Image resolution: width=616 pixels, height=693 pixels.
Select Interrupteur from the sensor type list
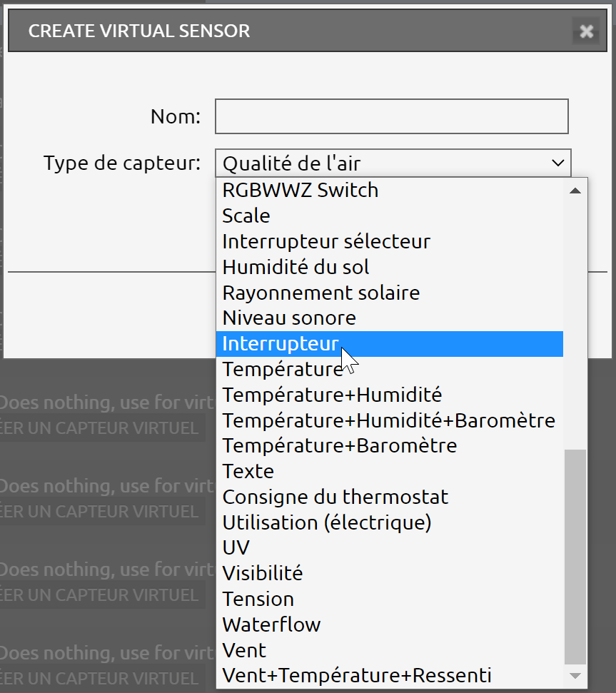[281, 344]
